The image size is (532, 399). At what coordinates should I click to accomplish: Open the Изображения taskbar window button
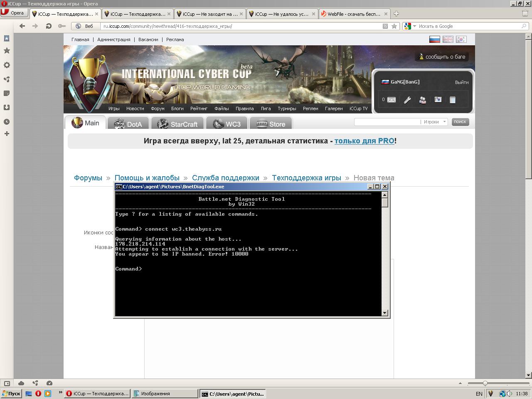[x=165, y=394]
